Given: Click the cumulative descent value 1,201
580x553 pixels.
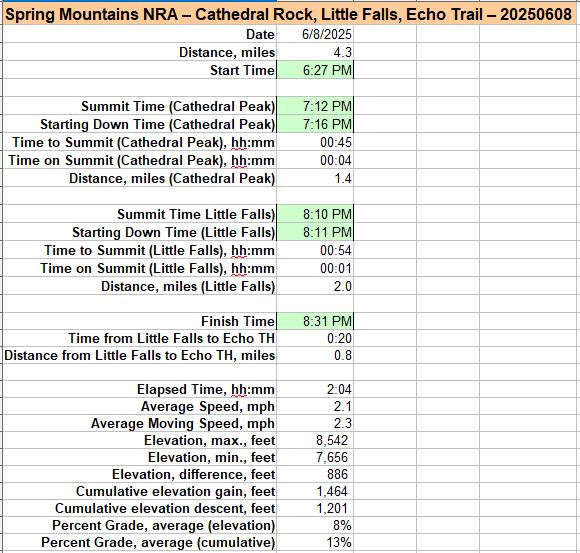Looking at the screenshot, I should 315,508.
